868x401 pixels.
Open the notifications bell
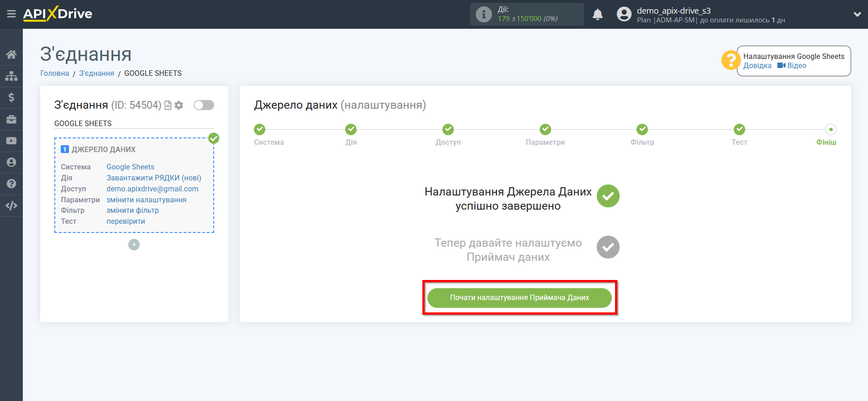click(x=598, y=15)
